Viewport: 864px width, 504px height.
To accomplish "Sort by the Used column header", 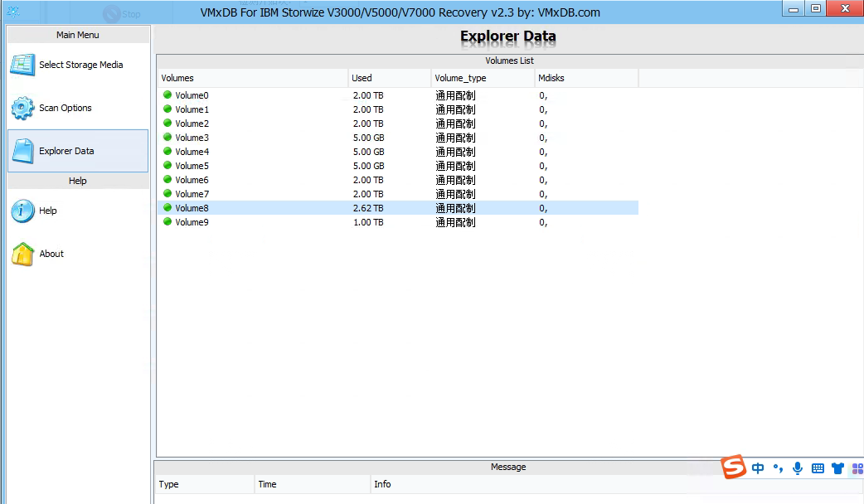I will click(x=390, y=78).
